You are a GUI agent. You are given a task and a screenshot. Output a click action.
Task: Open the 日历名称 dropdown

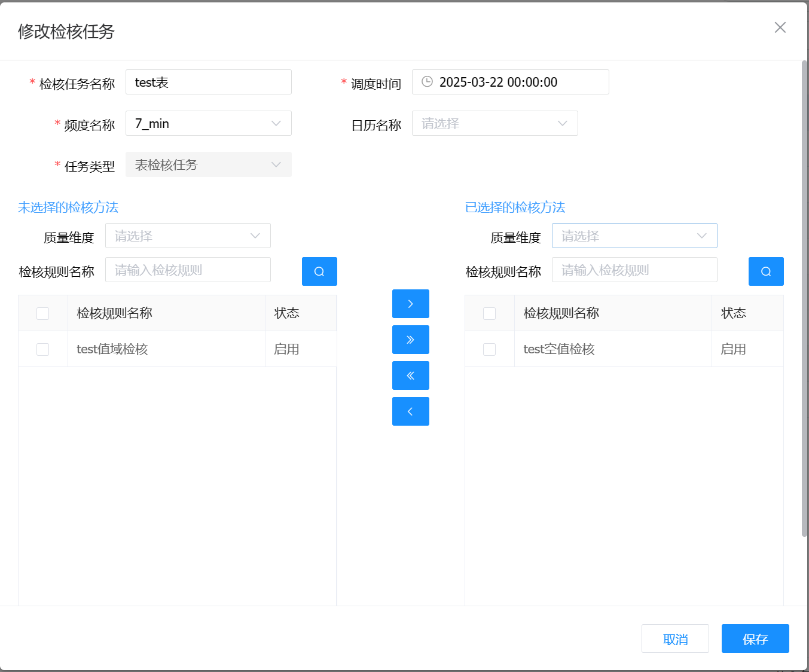(x=494, y=123)
